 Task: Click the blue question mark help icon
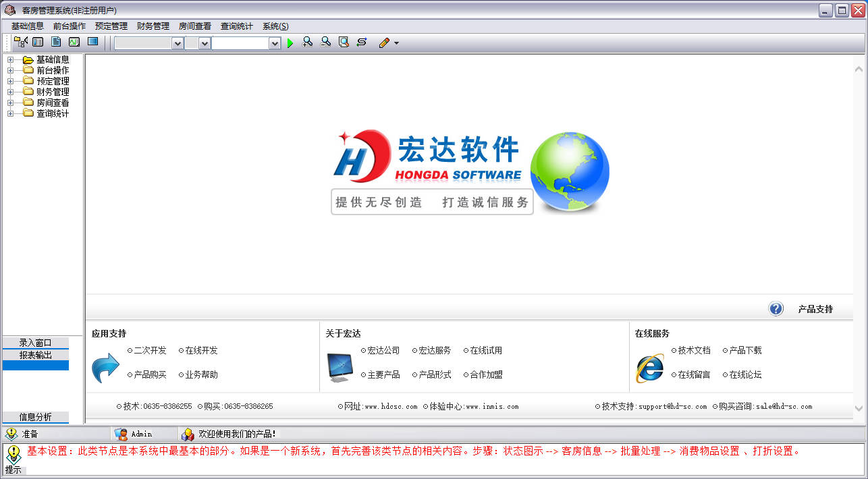click(x=776, y=308)
